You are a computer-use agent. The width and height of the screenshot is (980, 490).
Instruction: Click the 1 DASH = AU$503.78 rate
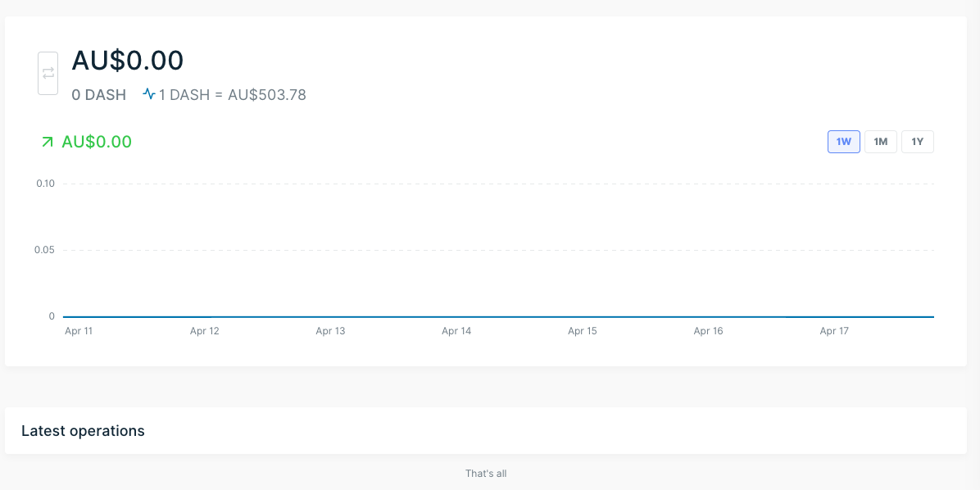pos(233,95)
